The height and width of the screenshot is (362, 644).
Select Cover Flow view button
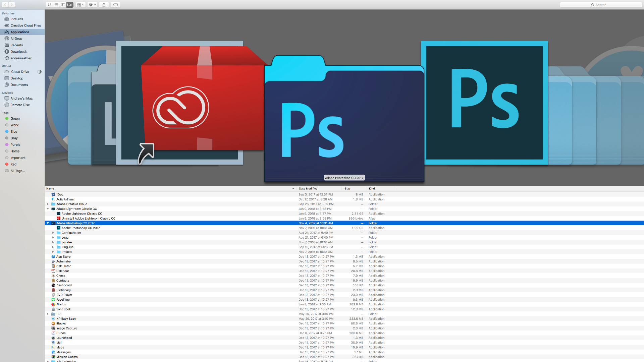click(x=70, y=5)
